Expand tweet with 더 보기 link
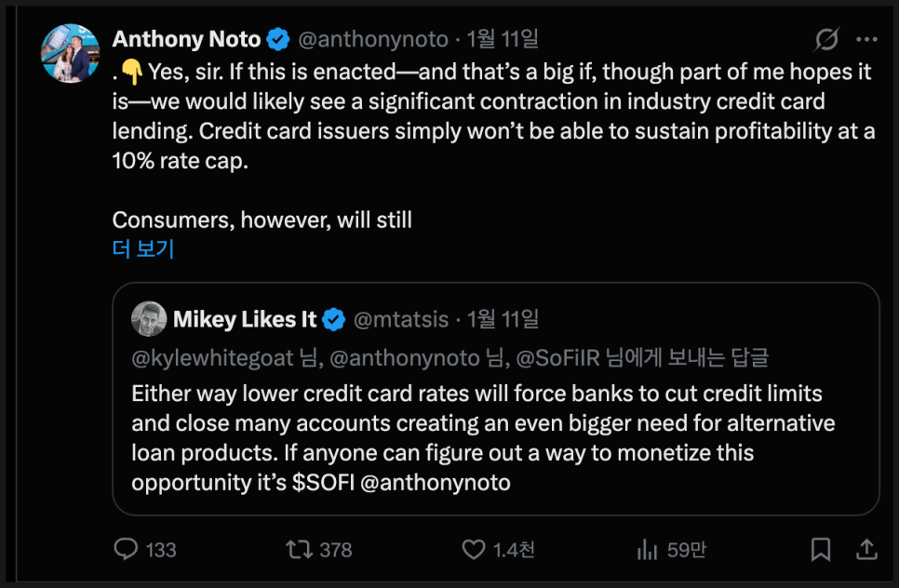Image resolution: width=899 pixels, height=588 pixels. point(143,249)
